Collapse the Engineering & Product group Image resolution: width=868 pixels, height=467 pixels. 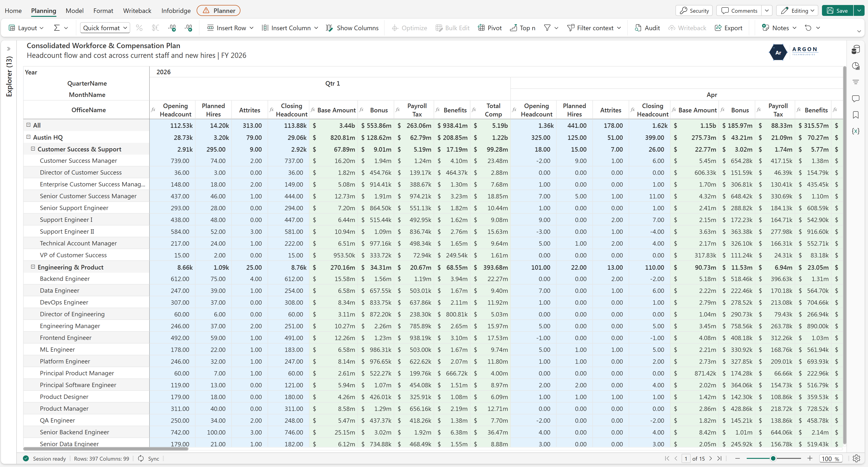pyautogui.click(x=33, y=267)
